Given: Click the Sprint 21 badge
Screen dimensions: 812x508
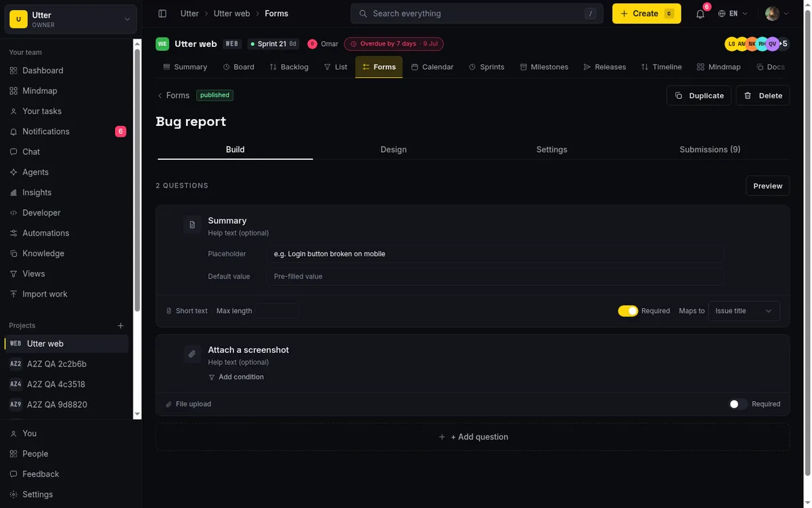Looking at the screenshot, I should pyautogui.click(x=273, y=44).
